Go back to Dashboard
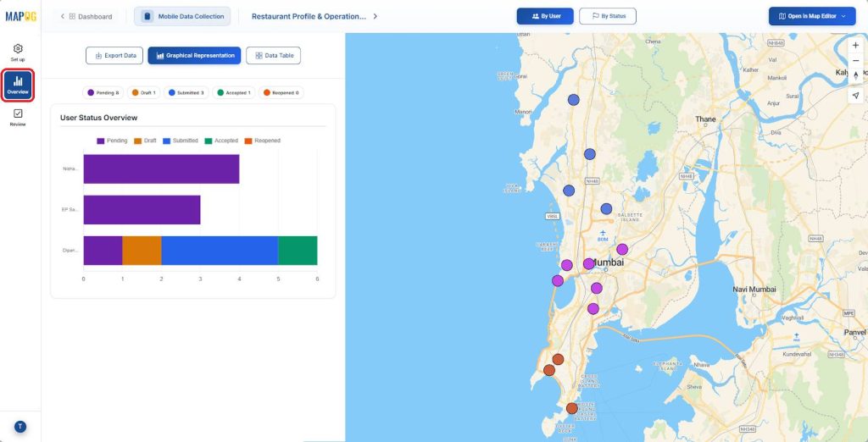The image size is (868, 442). 86,17
